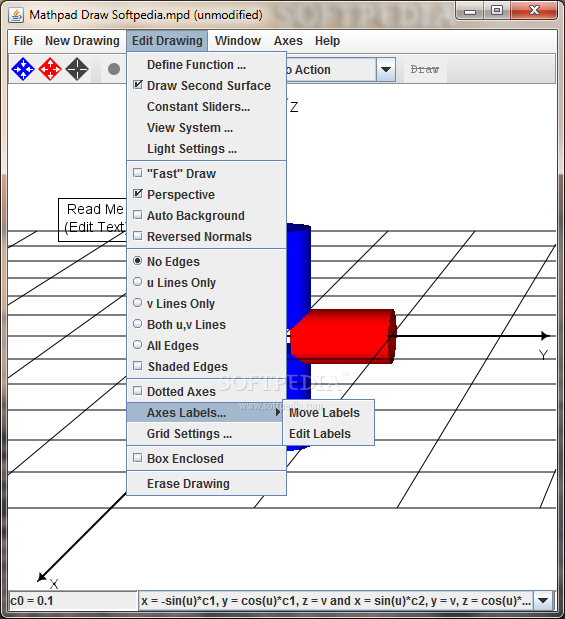
Task: Expand the Axes Labels submenu arrow
Action: (x=278, y=412)
